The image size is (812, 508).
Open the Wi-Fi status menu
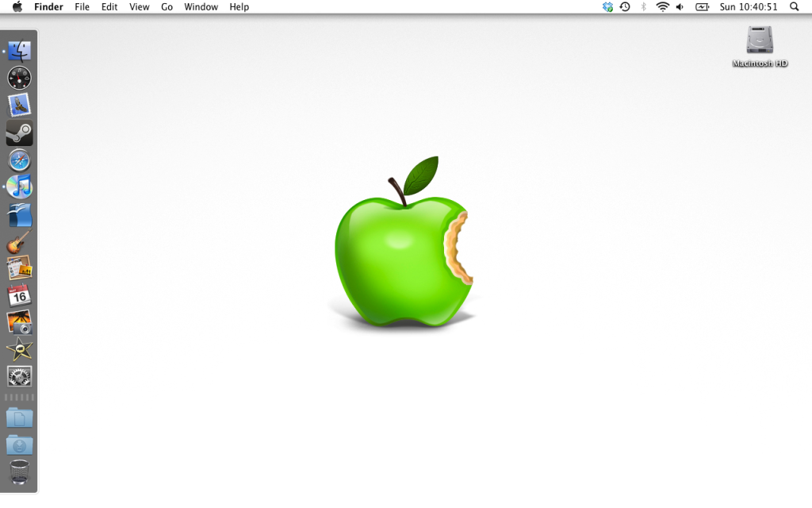[662, 6]
